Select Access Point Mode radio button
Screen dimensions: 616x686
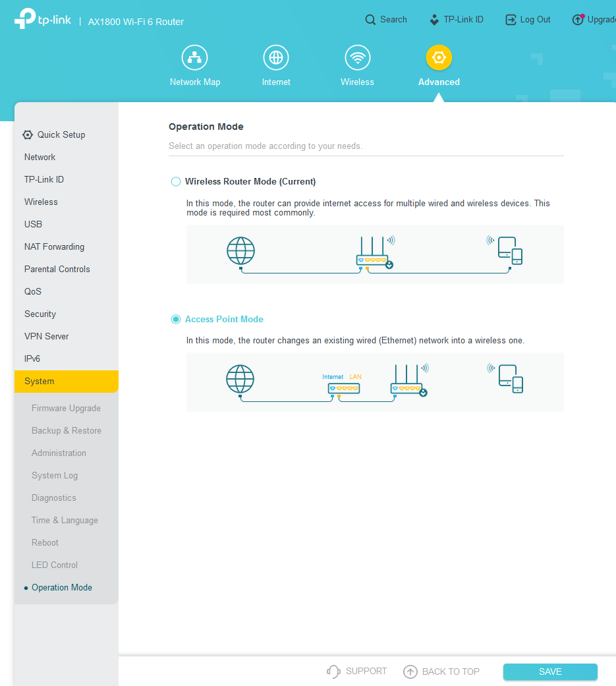[176, 320]
